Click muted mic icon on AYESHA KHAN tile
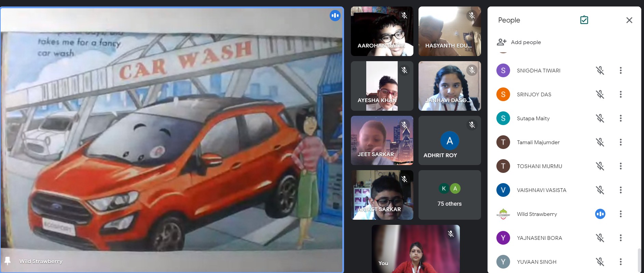This screenshot has width=644, height=273. point(404,70)
